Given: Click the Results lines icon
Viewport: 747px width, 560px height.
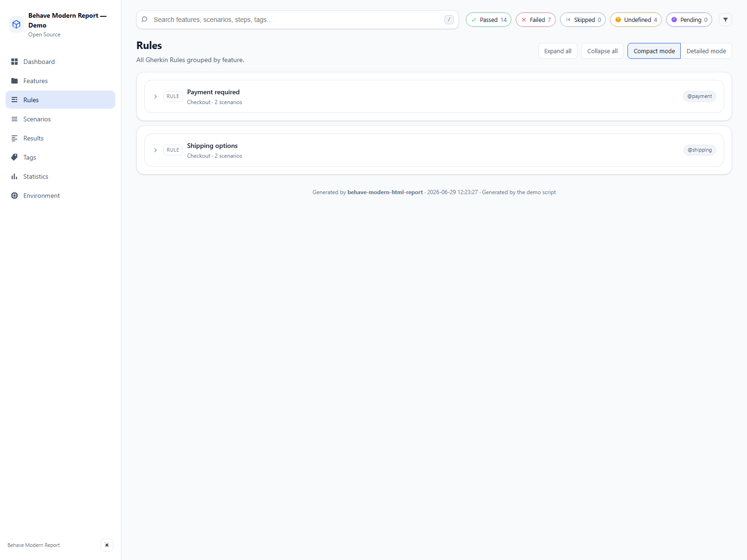Looking at the screenshot, I should point(14,138).
